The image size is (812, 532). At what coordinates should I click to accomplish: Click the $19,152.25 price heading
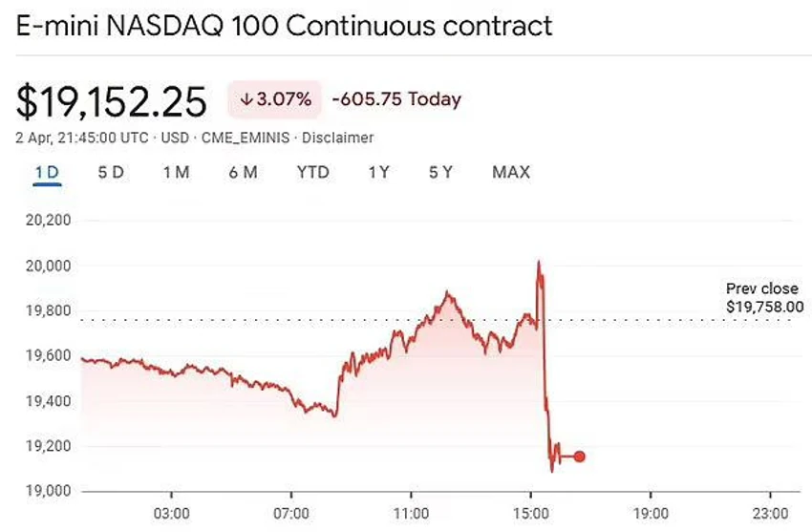[112, 102]
